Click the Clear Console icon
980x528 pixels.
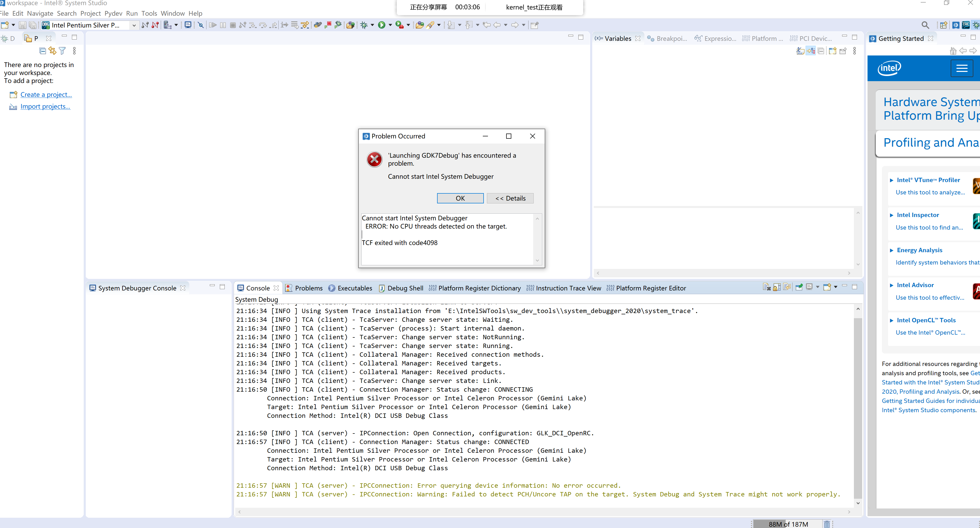pyautogui.click(x=767, y=287)
